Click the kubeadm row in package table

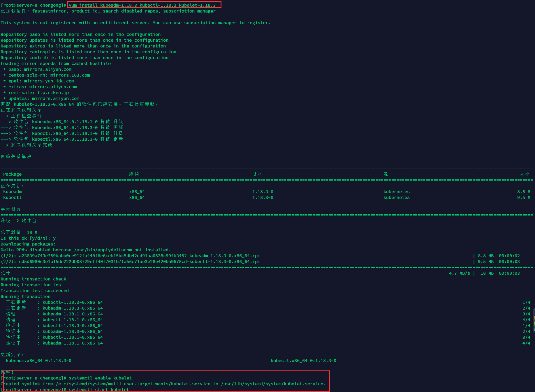[x=12, y=192]
